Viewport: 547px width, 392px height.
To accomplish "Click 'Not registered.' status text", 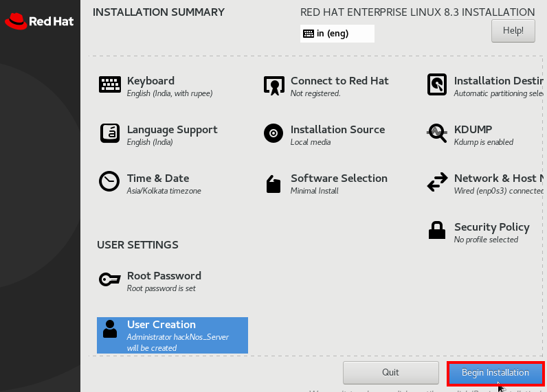I will pos(315,93).
